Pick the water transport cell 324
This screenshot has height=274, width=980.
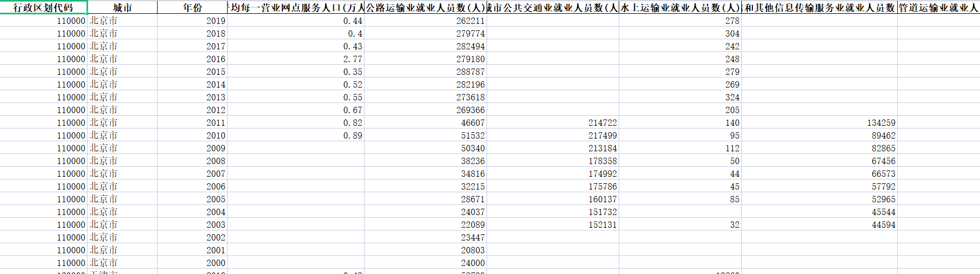point(680,97)
